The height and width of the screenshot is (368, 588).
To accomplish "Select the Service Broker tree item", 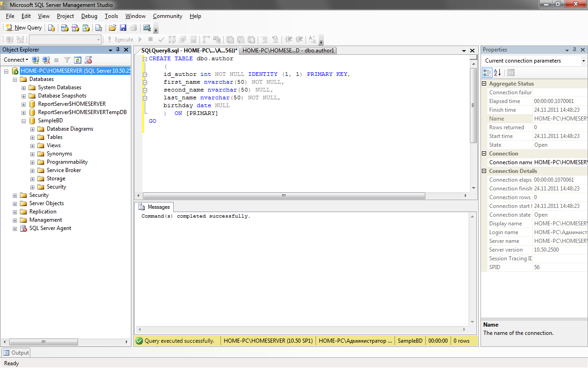I will coord(64,170).
